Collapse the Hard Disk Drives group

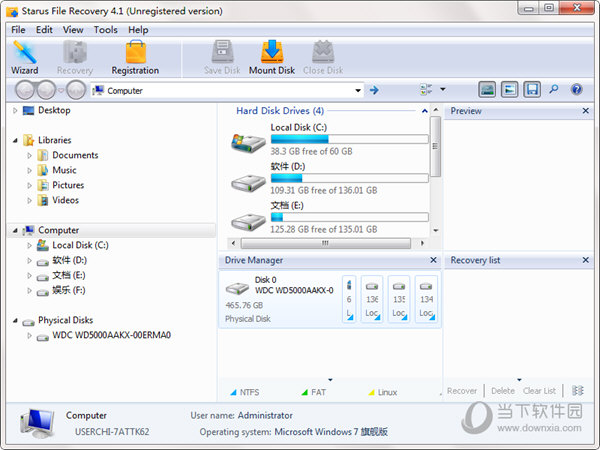424,111
